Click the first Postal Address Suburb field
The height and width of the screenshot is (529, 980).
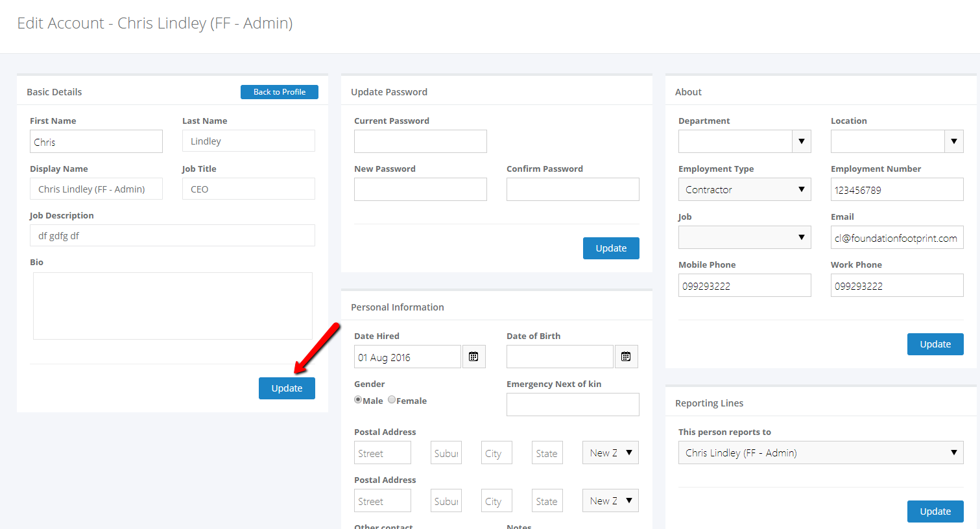tap(446, 453)
